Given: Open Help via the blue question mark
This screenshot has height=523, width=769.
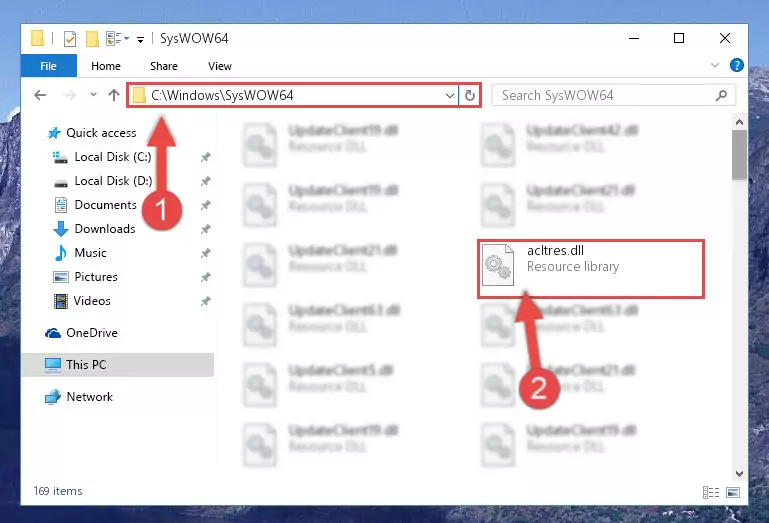Looking at the screenshot, I should click(x=736, y=65).
